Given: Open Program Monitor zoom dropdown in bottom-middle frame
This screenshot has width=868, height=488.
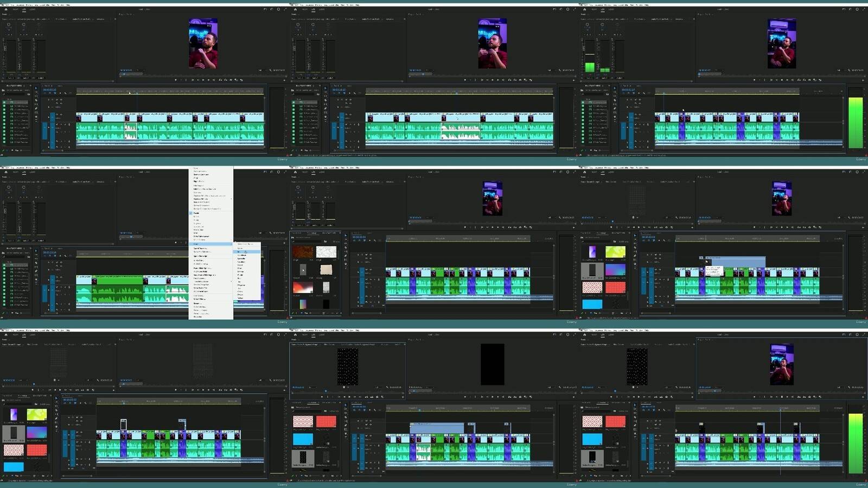Looking at the screenshot, I should click(x=429, y=387).
